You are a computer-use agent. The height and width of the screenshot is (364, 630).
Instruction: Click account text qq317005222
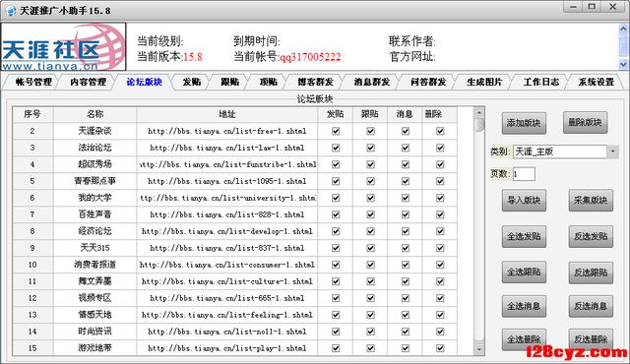click(310, 57)
